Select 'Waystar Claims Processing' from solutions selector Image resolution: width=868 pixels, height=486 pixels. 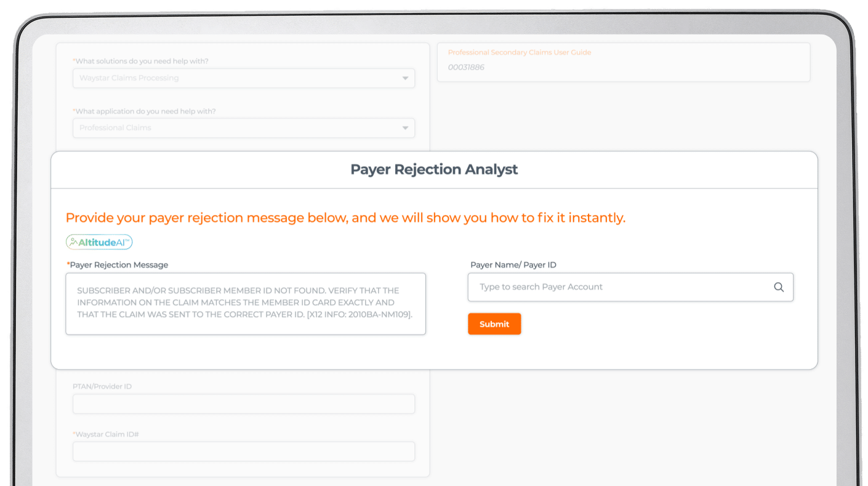[244, 78]
